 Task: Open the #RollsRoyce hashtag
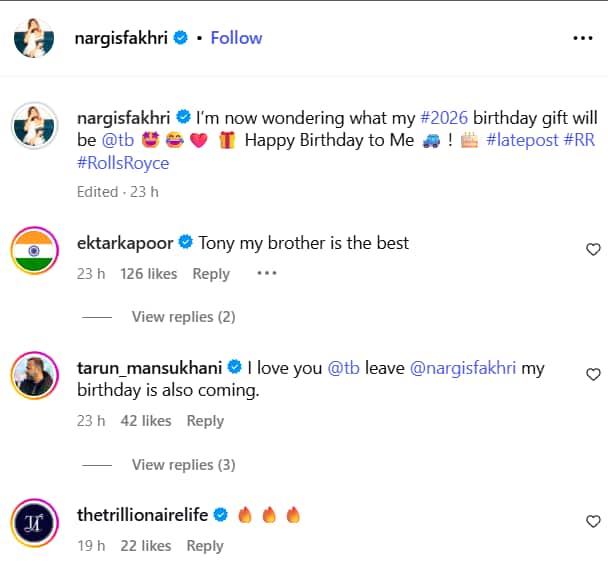(123, 163)
